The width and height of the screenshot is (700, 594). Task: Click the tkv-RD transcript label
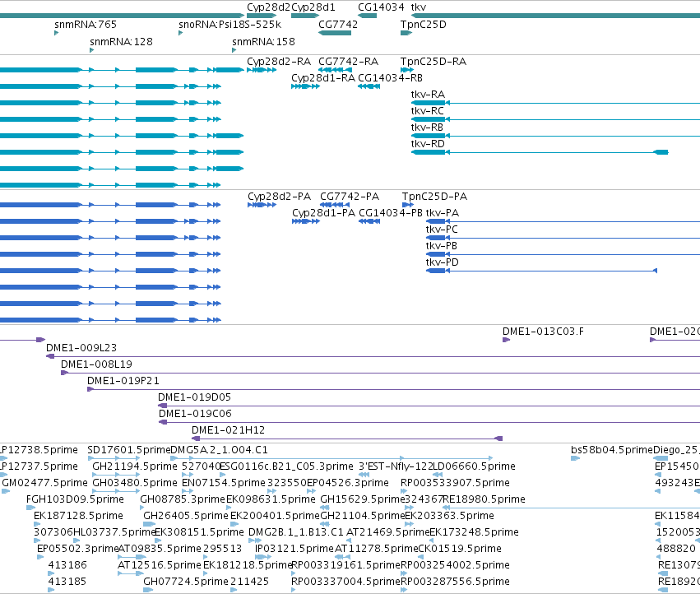(x=428, y=144)
